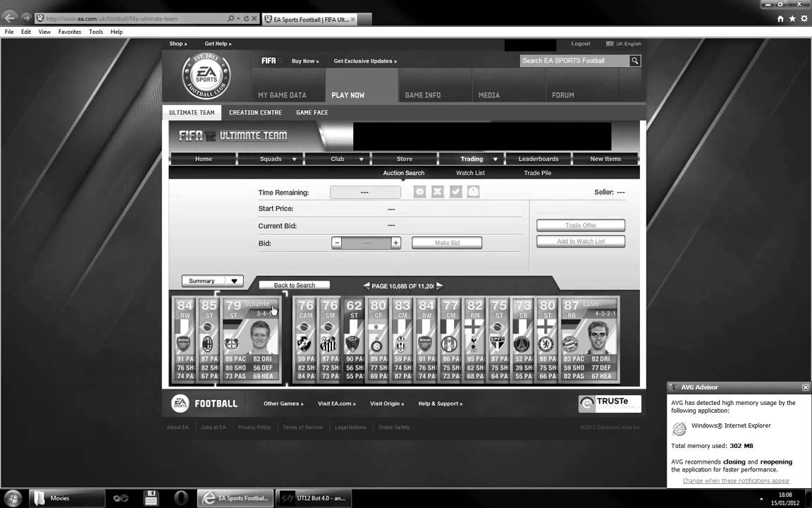Screen dimensions: 812x508
Task: Click the Store nav button
Action: 405,159
